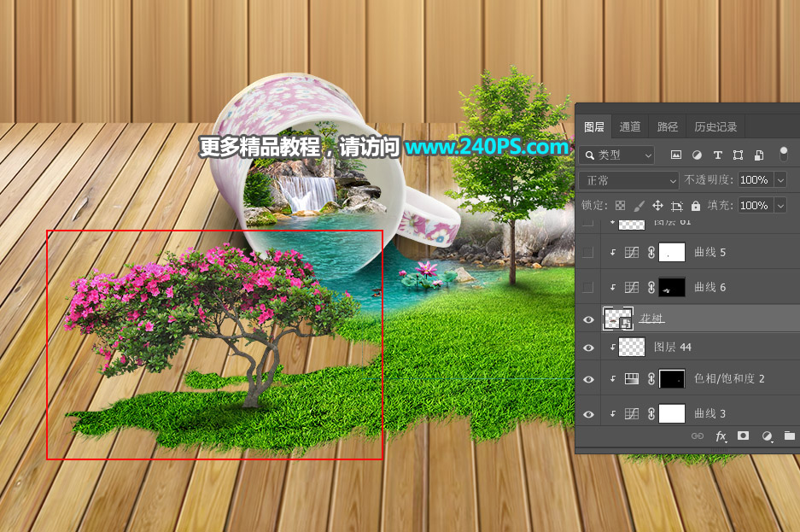The height and width of the screenshot is (532, 800).
Task: Switch to the 通道 (Channels) tab
Action: click(x=629, y=127)
